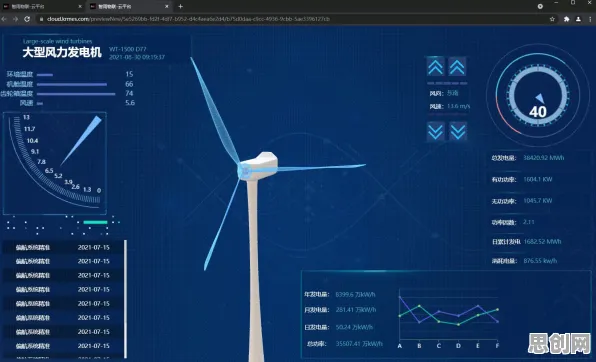Click the 环境温度 progress bar
The image size is (596, 362).
pyautogui.click(x=45, y=75)
